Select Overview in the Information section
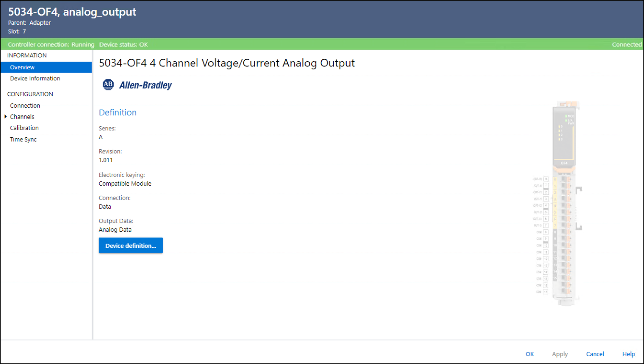 click(22, 67)
